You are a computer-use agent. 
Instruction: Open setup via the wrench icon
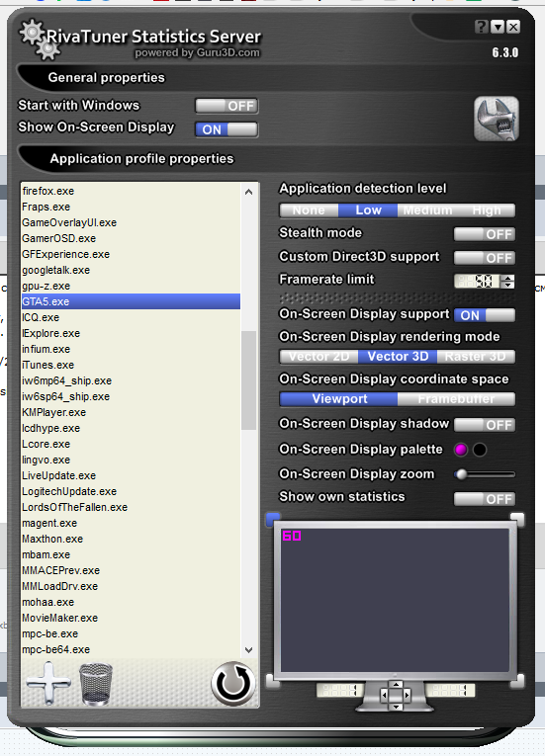497,119
